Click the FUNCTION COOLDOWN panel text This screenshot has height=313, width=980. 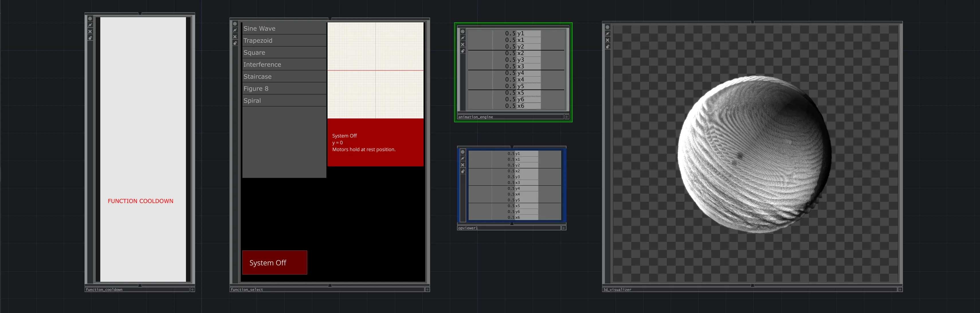[140, 201]
